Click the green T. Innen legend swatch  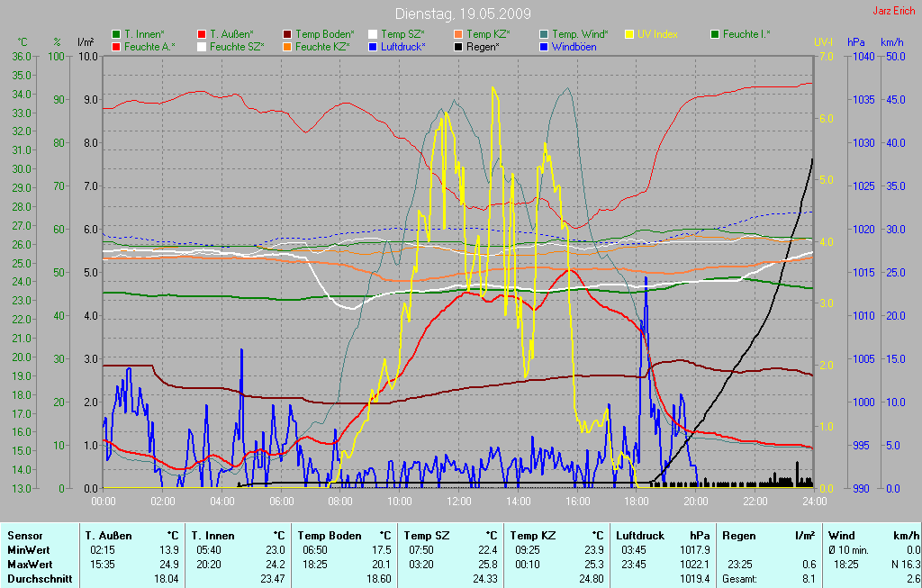click(x=116, y=33)
